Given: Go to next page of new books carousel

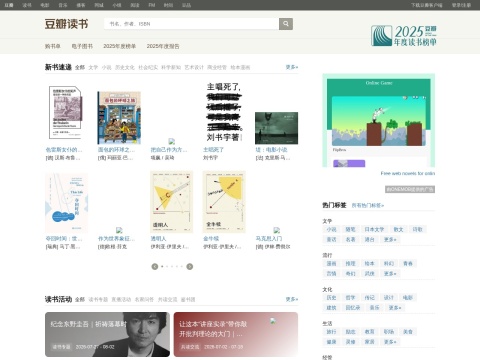Looking at the screenshot, I should click(x=190, y=266).
